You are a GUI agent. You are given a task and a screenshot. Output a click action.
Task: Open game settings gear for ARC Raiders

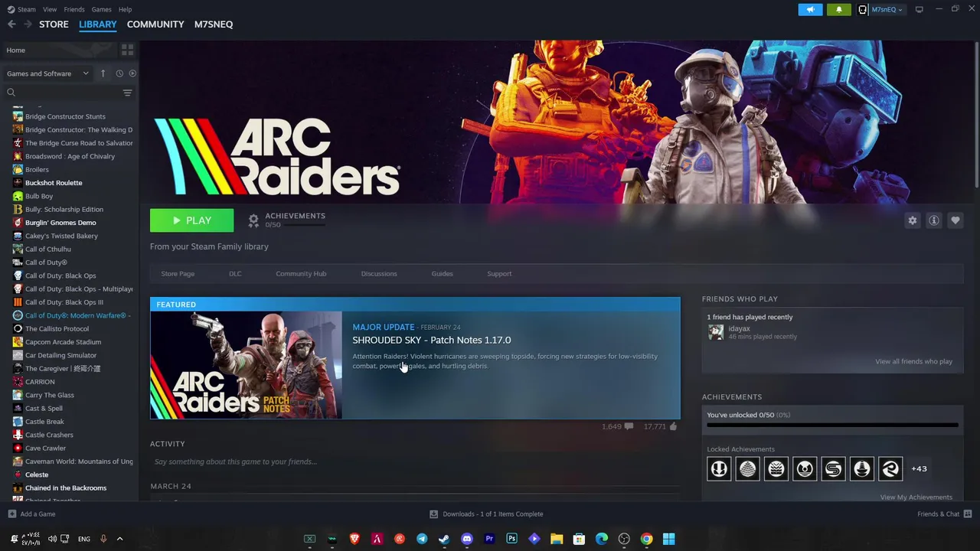912,220
